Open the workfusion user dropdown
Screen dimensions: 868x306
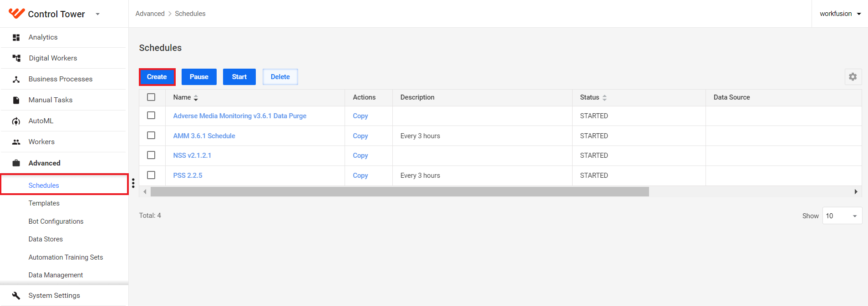[840, 14]
